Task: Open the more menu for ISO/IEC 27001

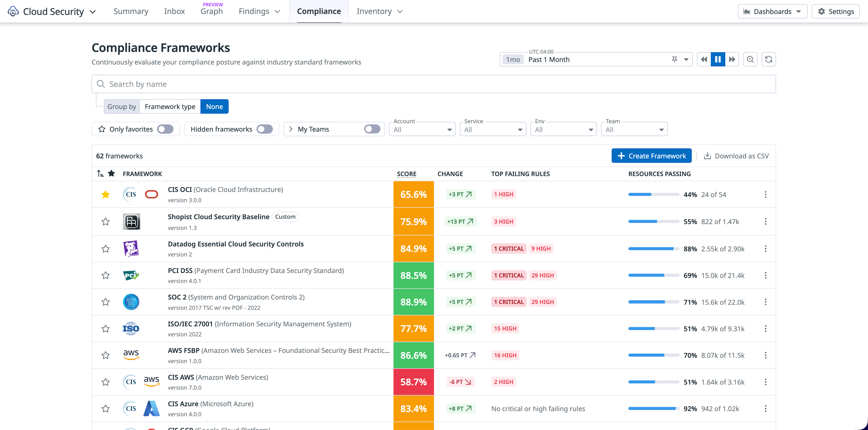Action: pos(765,329)
